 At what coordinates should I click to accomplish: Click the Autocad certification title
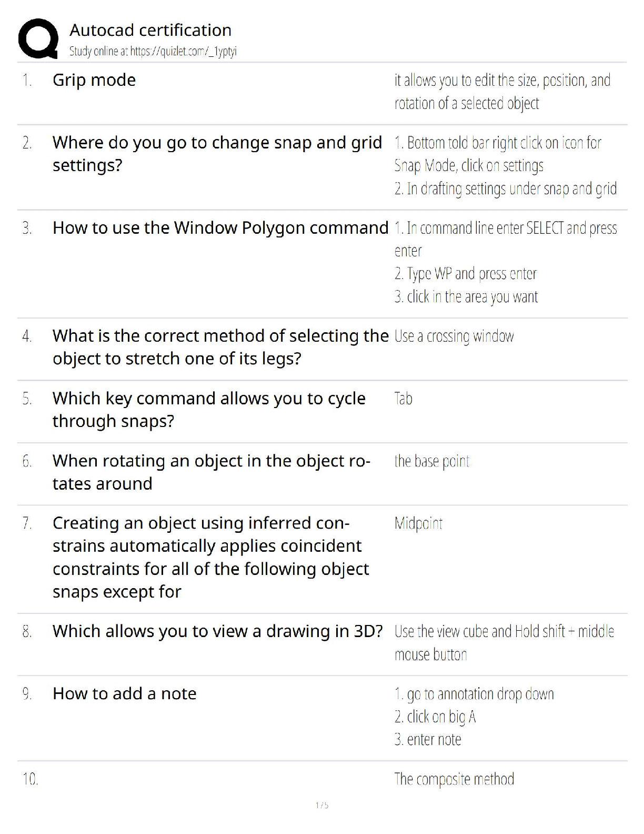coord(150,30)
